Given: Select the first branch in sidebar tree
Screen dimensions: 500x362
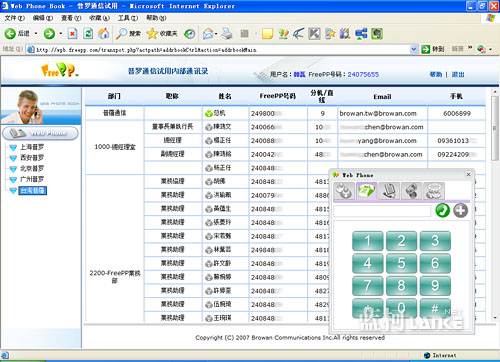Looking at the screenshot, I should point(32,147).
